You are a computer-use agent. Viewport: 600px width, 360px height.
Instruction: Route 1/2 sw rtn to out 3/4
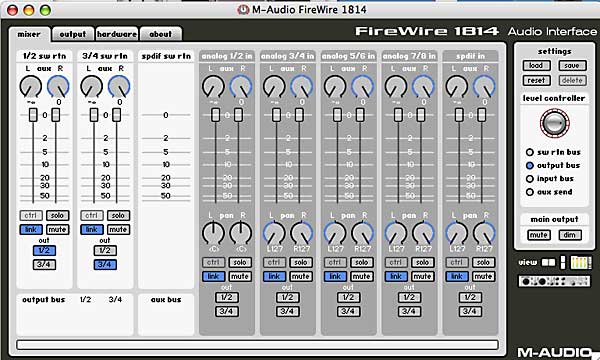pos(44,264)
